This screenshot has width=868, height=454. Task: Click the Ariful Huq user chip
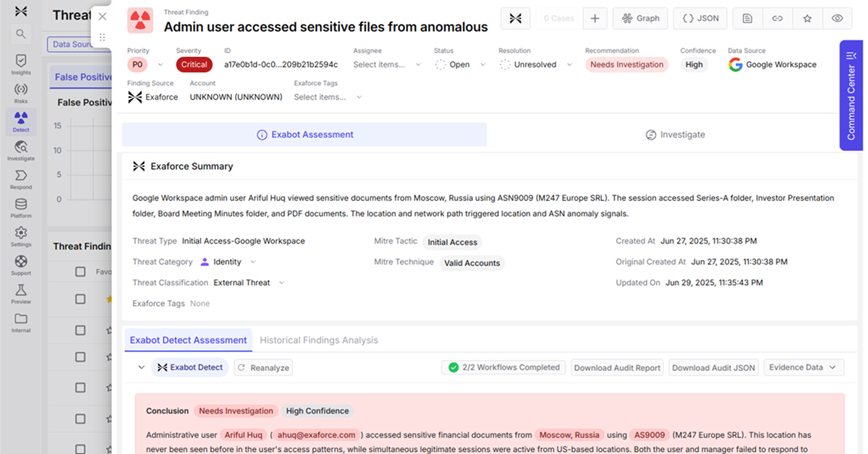click(243, 435)
